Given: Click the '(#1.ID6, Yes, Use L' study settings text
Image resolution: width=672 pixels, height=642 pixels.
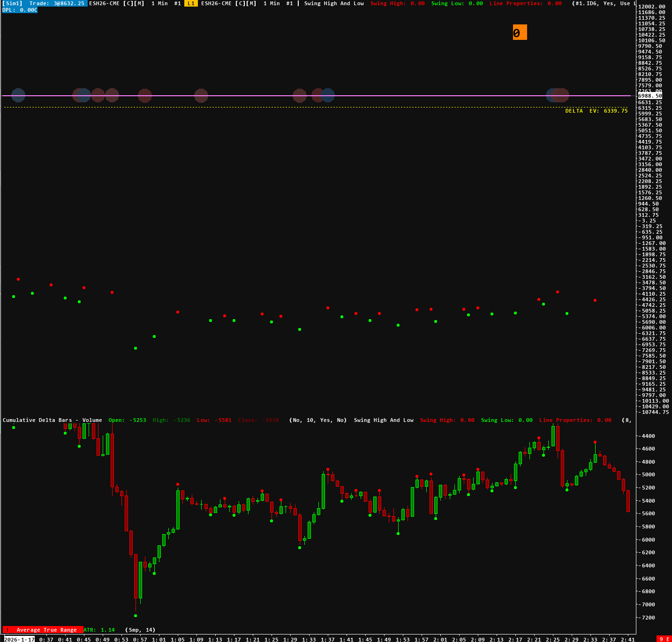Looking at the screenshot, I should (604, 3).
